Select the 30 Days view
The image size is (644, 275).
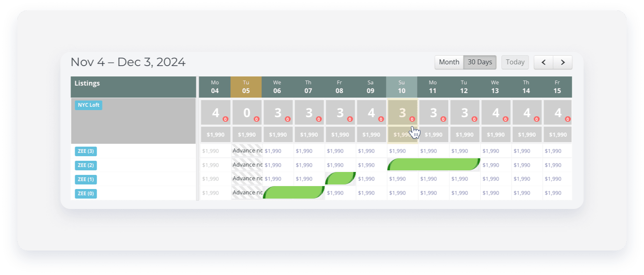pyautogui.click(x=480, y=62)
